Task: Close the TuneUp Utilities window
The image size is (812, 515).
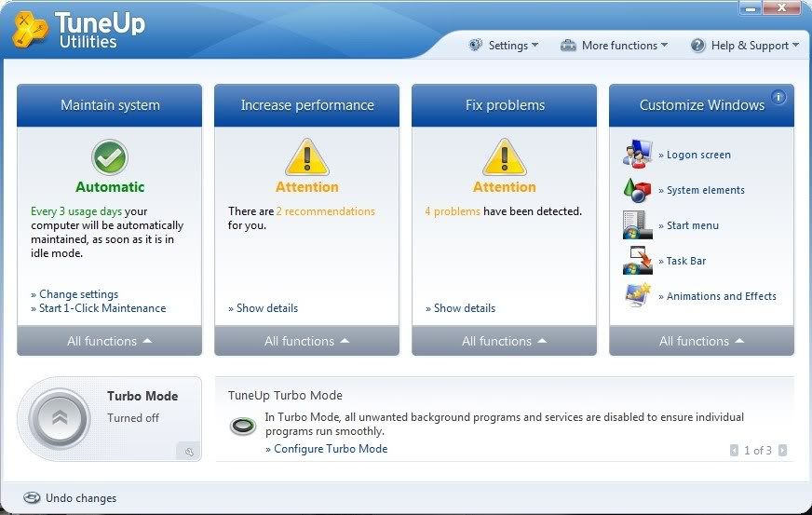Action: point(781,7)
